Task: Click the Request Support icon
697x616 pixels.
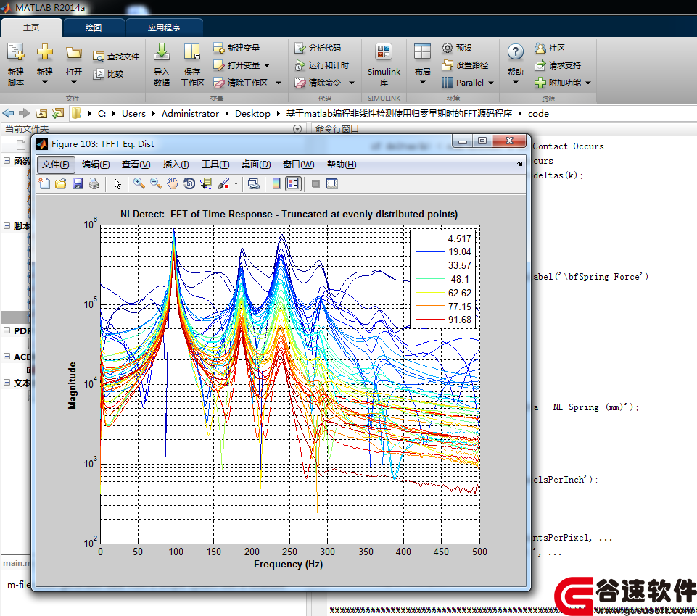Action: (x=540, y=64)
